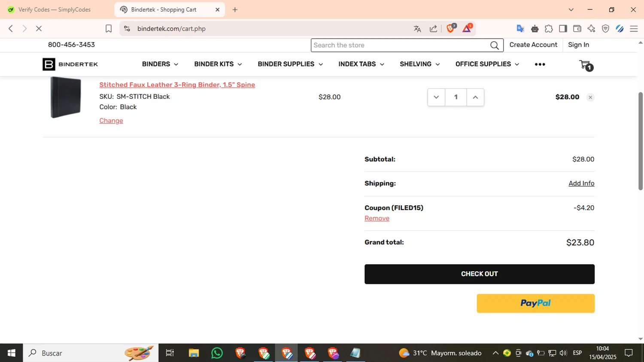Open the three-dots more menu in navigation
The width and height of the screenshot is (644, 362).
(x=540, y=64)
